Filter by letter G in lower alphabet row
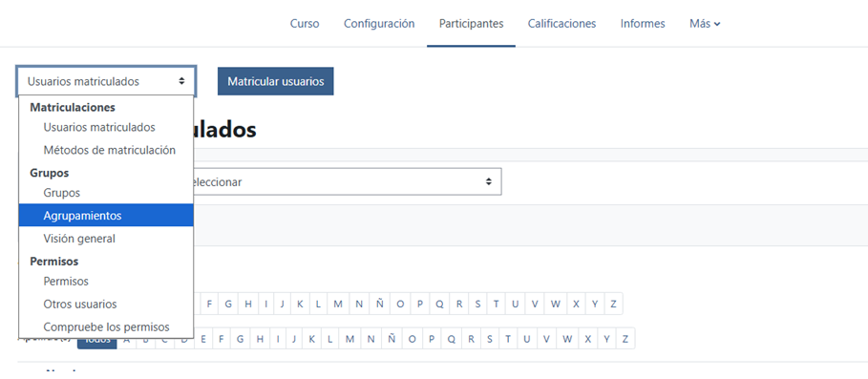This screenshot has height=379, width=868. pyautogui.click(x=240, y=339)
